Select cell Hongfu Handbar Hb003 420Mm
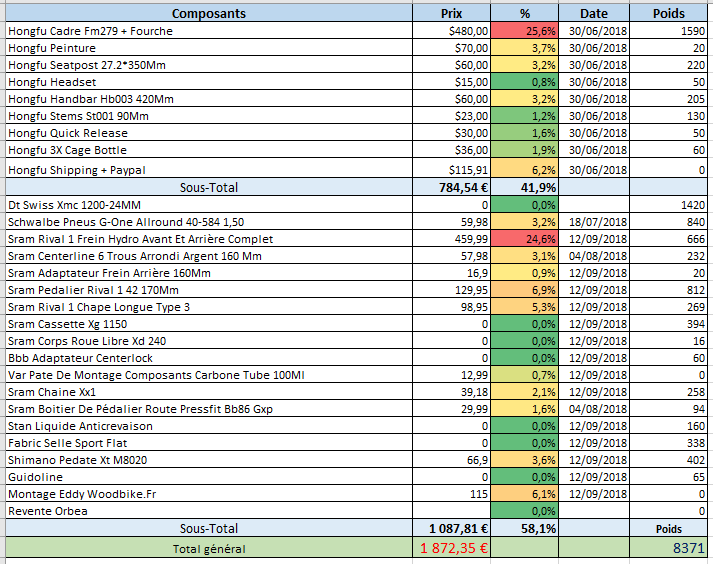713x564 pixels. coord(209,99)
